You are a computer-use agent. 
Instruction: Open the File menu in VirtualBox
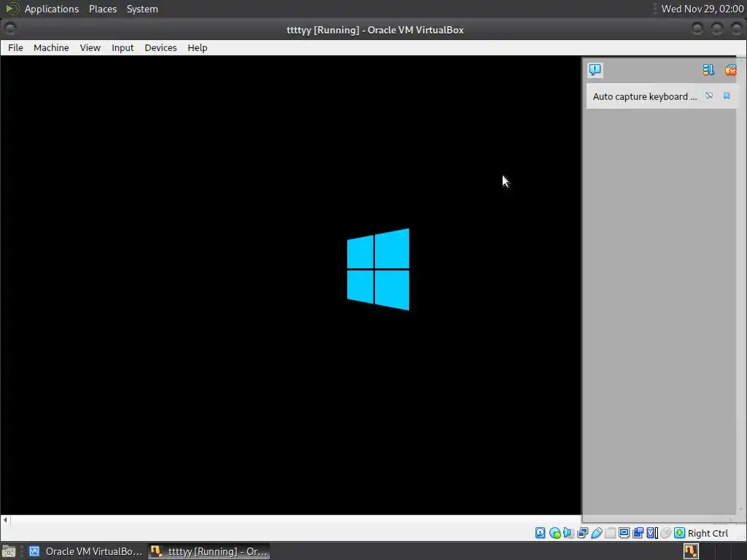[x=15, y=47]
